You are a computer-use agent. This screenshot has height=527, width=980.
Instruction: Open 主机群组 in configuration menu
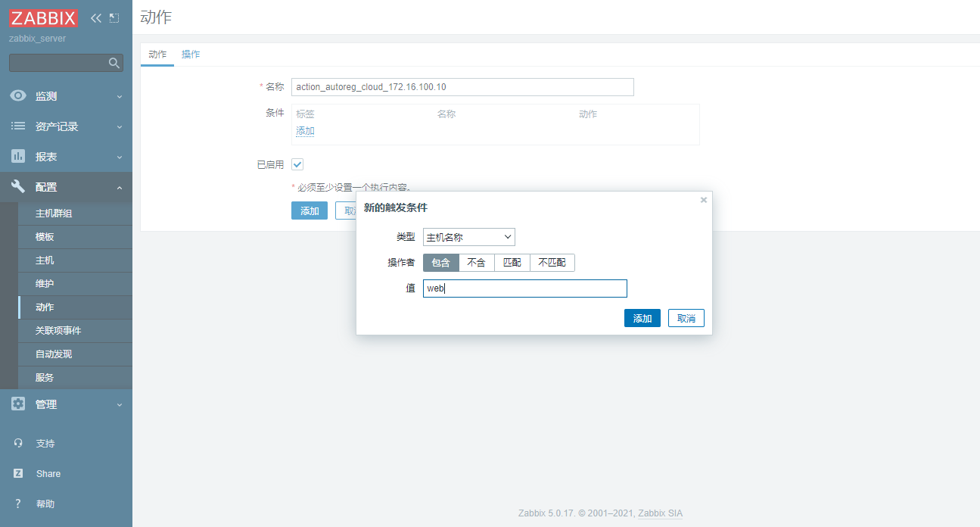coord(54,214)
